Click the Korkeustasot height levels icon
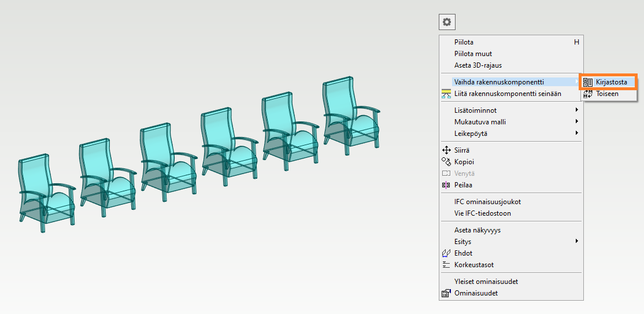Image resolution: width=644 pixels, height=314 pixels. (x=446, y=265)
